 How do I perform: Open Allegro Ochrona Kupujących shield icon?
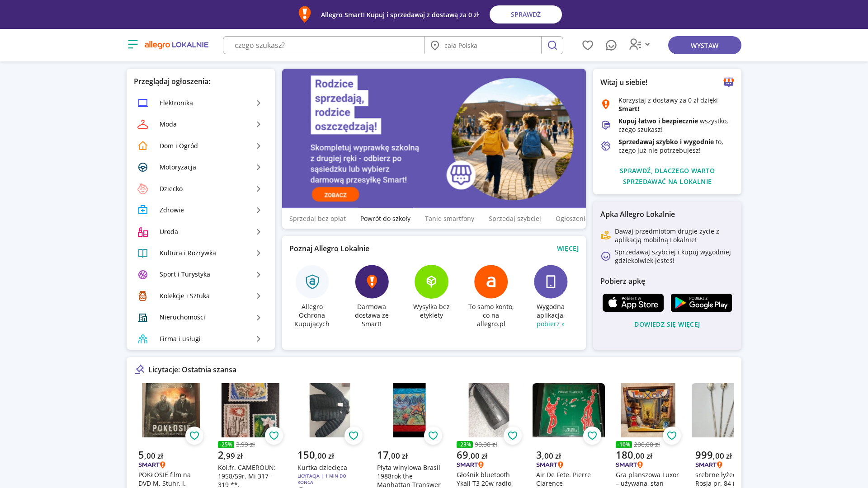(x=312, y=282)
